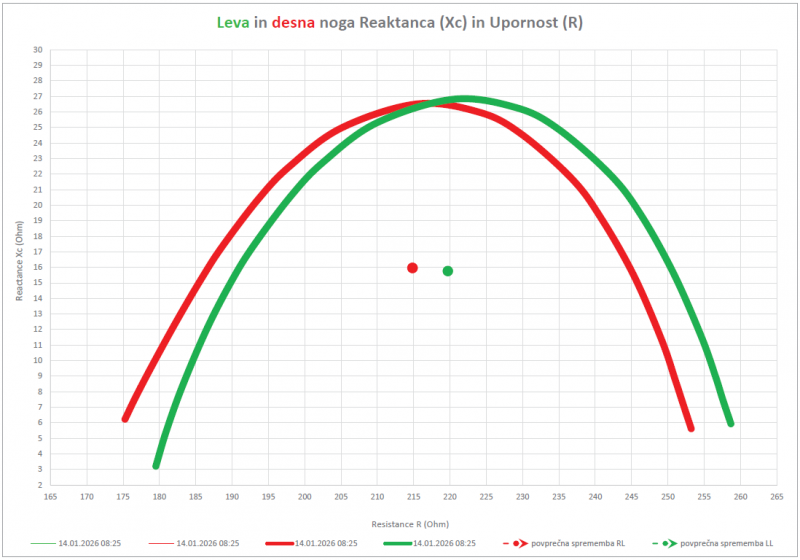Select the 30 label on the reactance axis

click(38, 49)
